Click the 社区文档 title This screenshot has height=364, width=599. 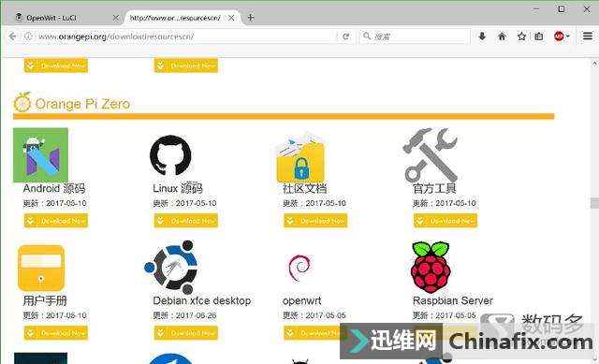click(x=305, y=188)
